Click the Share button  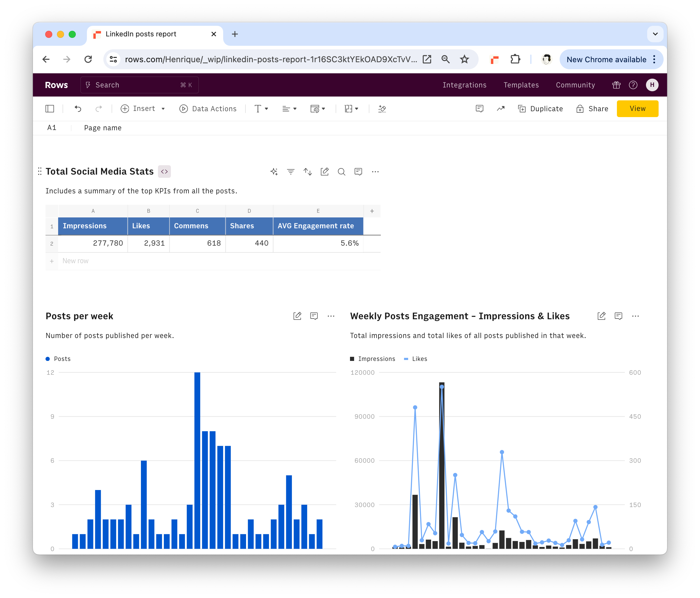592,109
